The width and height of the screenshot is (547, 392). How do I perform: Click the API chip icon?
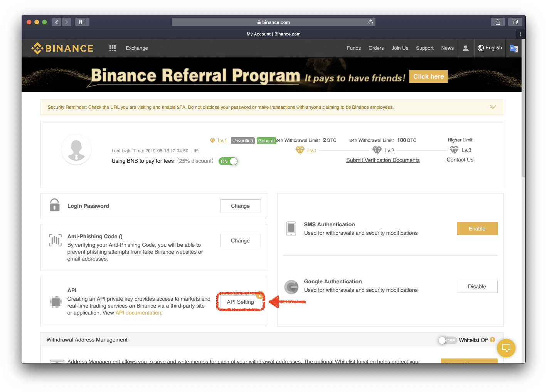click(x=56, y=302)
